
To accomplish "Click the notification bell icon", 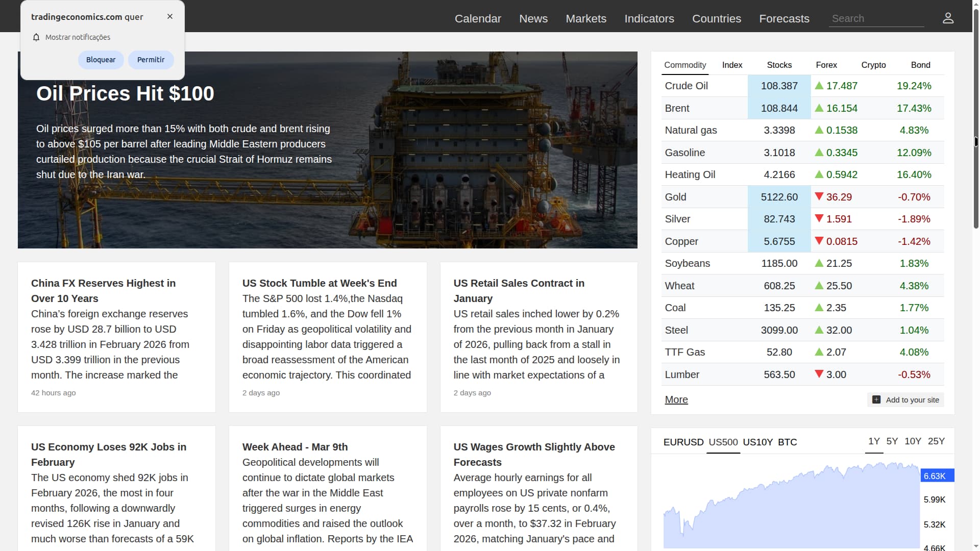I will pos(36,37).
